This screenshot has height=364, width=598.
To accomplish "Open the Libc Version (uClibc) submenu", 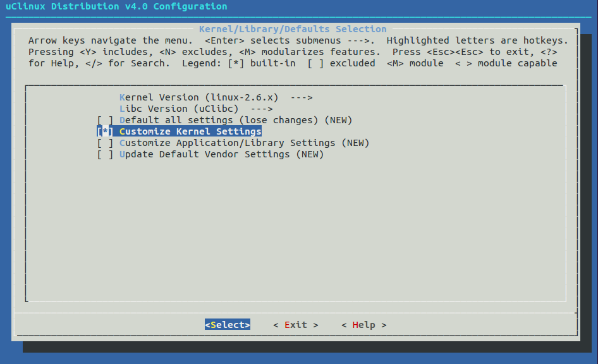I will pos(196,109).
